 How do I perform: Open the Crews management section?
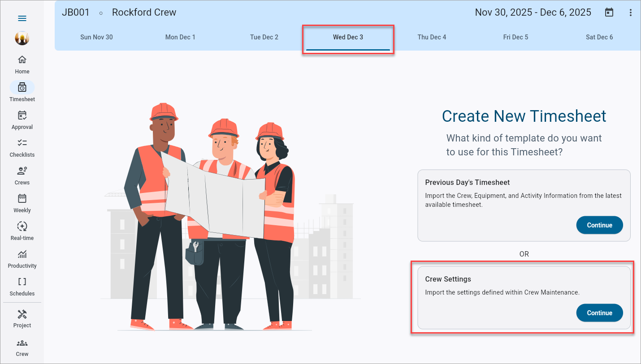click(22, 174)
